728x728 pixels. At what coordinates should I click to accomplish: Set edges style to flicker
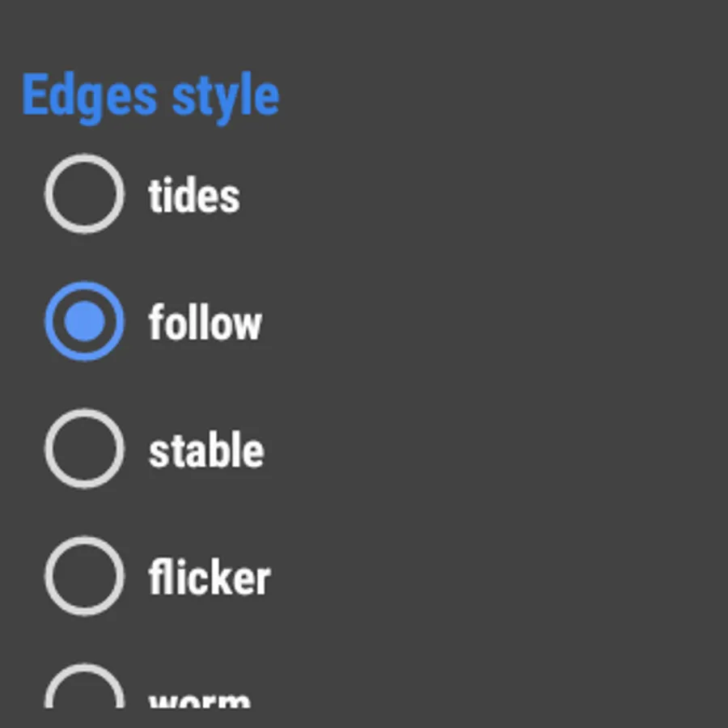[x=84, y=576]
